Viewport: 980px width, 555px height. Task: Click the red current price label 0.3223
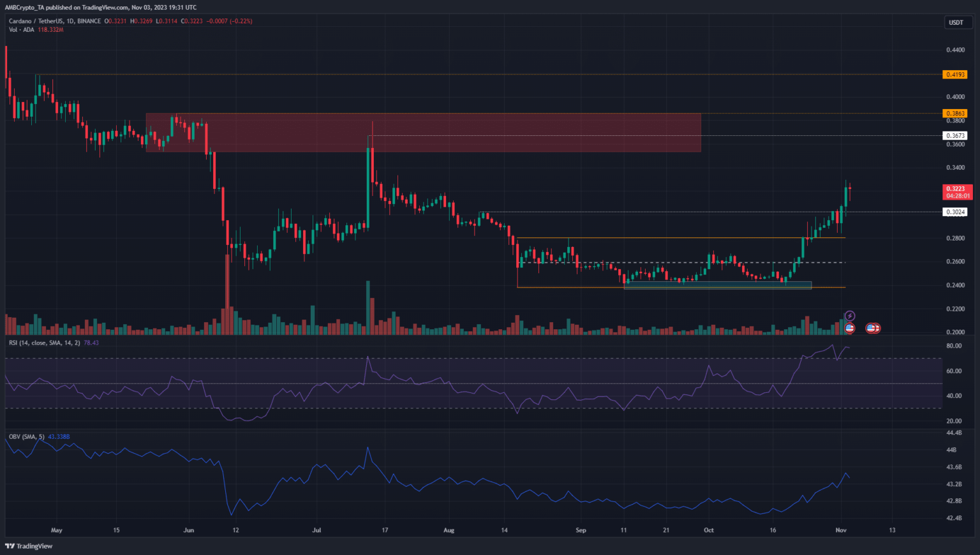coord(956,189)
